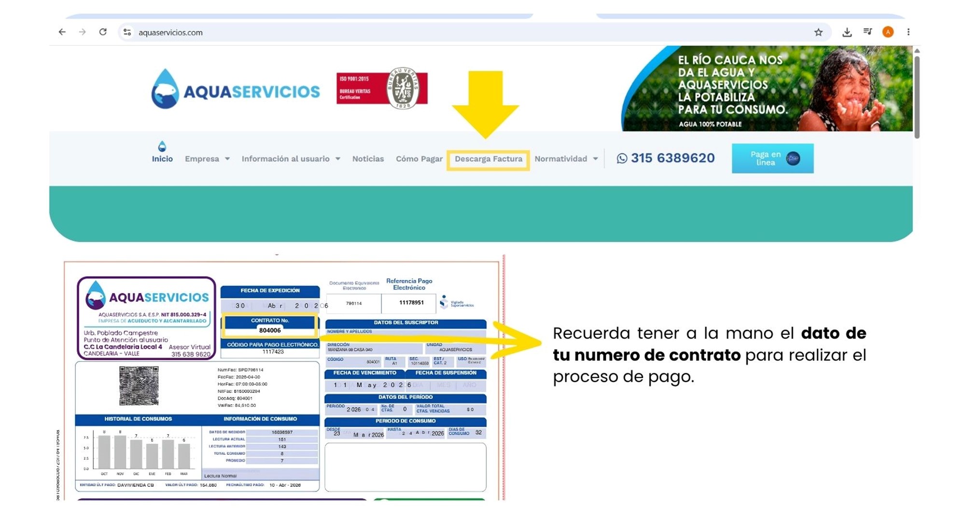Reload the aquaservicios.com page
Image resolution: width=980 pixels, height=523 pixels.
(103, 32)
